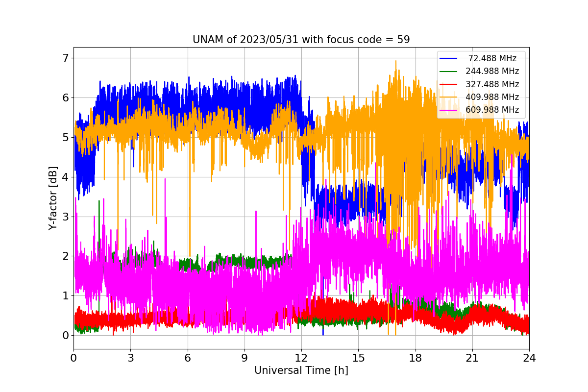This screenshot has width=588, height=392.
Task: Click the x-axis tick label '0'
Action: [x=73, y=358]
